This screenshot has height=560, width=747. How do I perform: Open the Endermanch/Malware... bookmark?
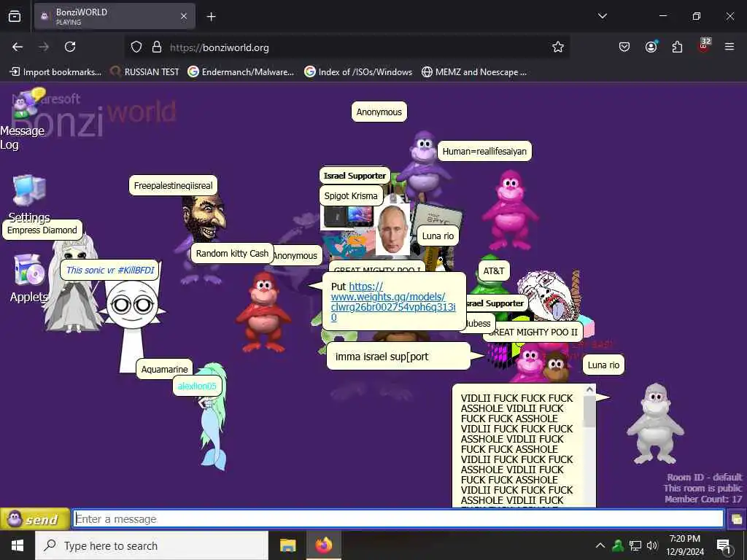(x=241, y=72)
